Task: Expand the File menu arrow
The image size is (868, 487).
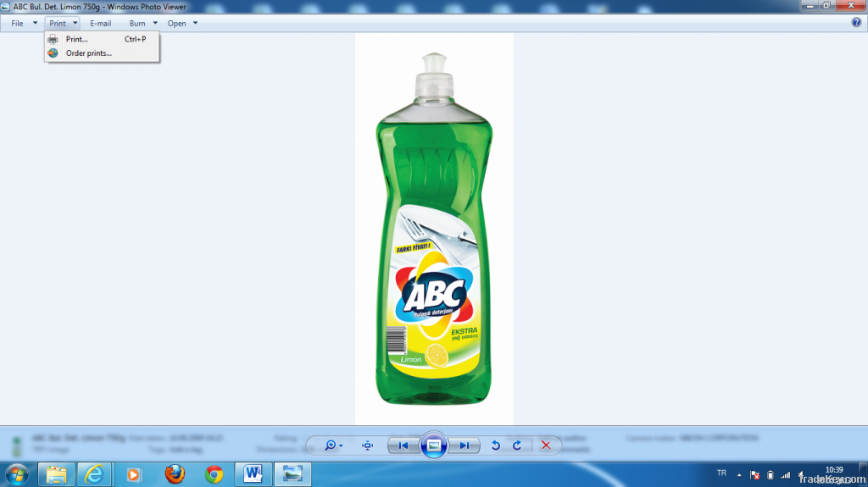Action: click(35, 23)
